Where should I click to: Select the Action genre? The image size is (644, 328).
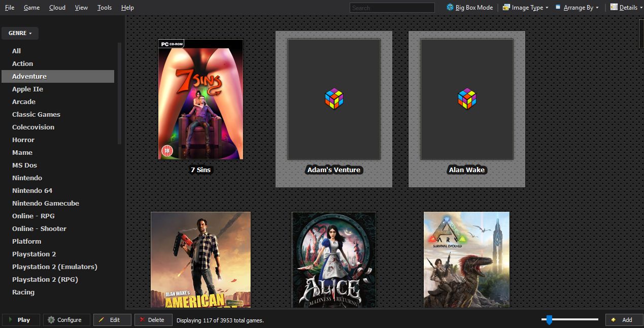pos(58,63)
